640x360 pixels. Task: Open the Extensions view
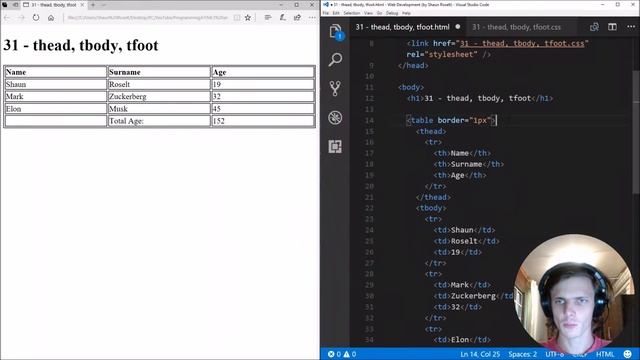click(x=335, y=146)
